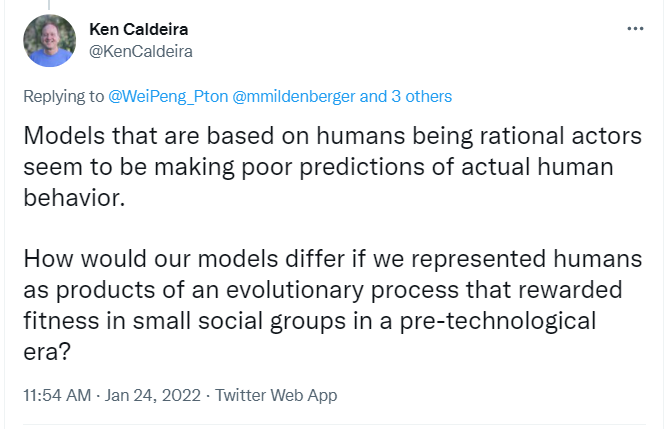The width and height of the screenshot is (671, 429).
Task: Click the word "Models" starting the tweet
Action: pyautogui.click(x=64, y=136)
